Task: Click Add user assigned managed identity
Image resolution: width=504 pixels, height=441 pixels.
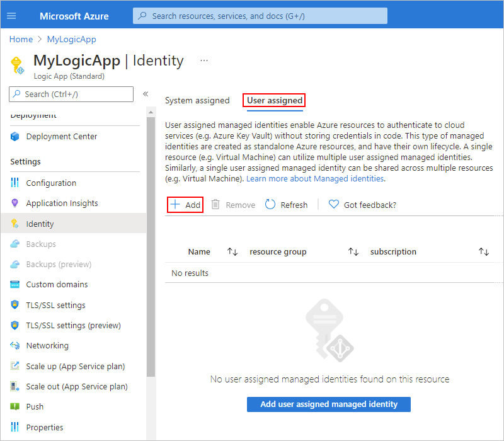Action: pyautogui.click(x=328, y=404)
